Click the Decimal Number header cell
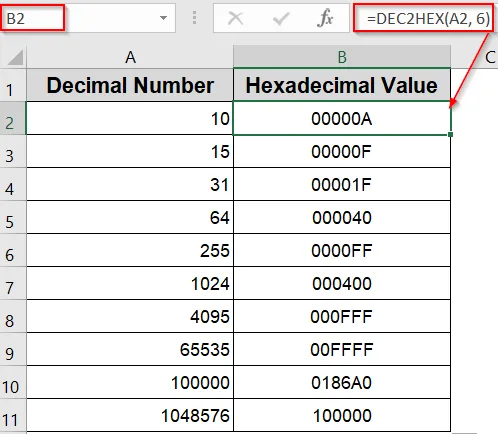Screen dimensions: 498x434 130,85
